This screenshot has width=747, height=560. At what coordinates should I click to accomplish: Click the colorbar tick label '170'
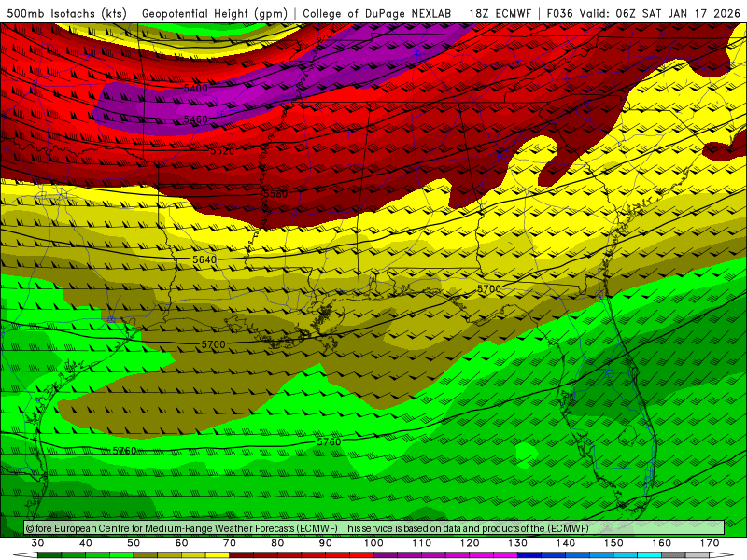(x=710, y=543)
